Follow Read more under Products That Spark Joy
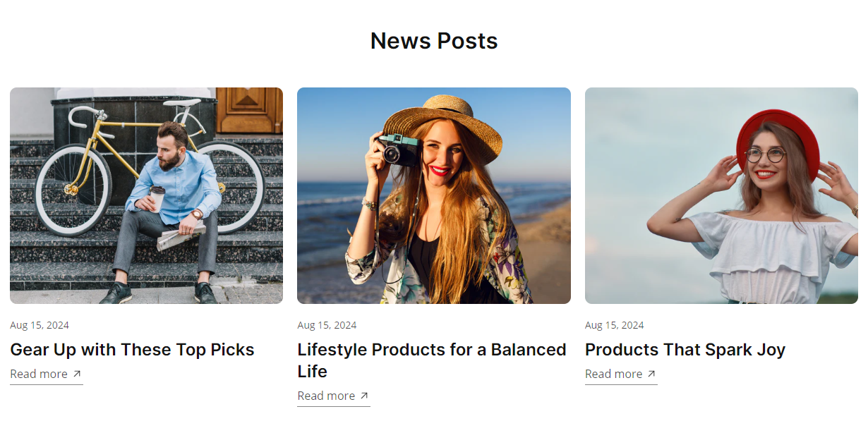Image resolution: width=868 pixels, height=445 pixels. [613, 374]
